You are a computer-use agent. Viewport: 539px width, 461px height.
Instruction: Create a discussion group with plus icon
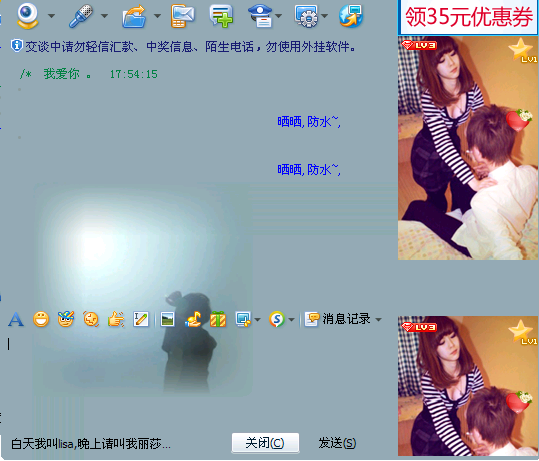(221, 16)
